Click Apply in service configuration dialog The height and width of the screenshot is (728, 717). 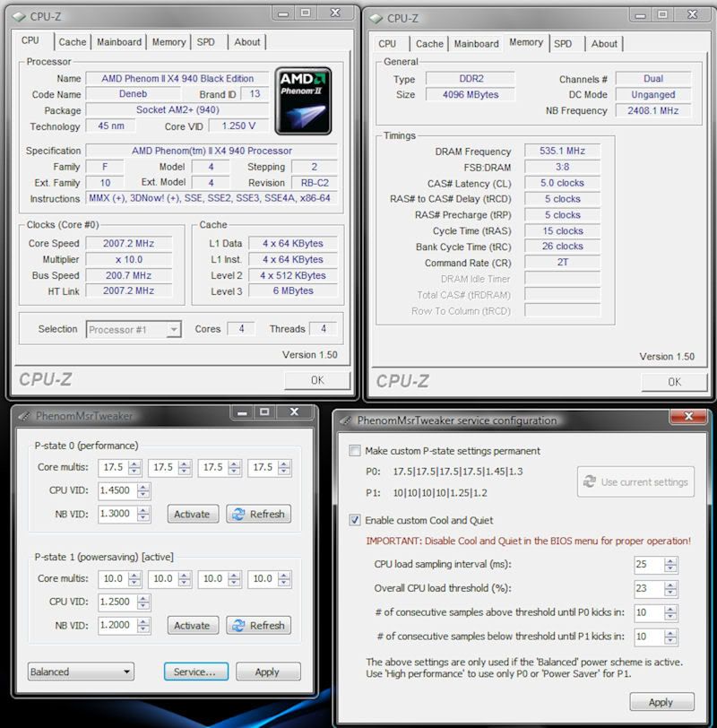tap(661, 702)
